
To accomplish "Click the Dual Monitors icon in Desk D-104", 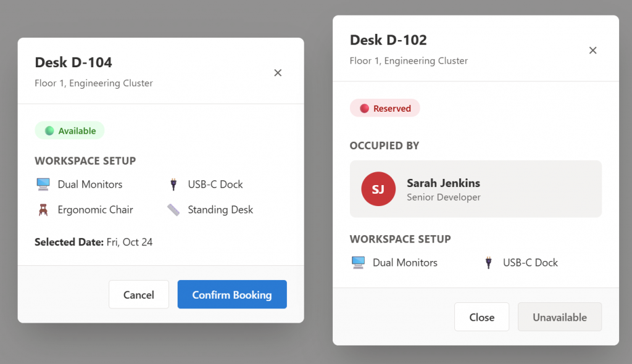I will [x=43, y=184].
